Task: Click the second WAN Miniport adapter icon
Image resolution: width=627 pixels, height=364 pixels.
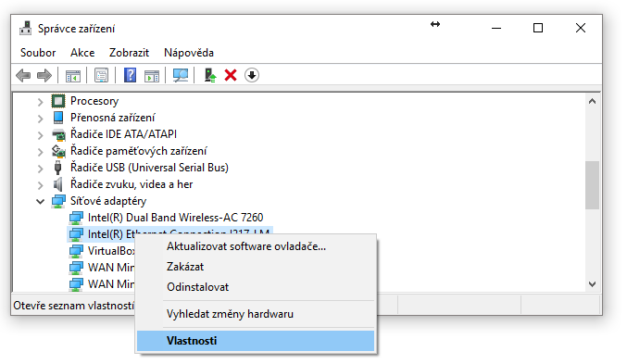Action: [x=76, y=284]
